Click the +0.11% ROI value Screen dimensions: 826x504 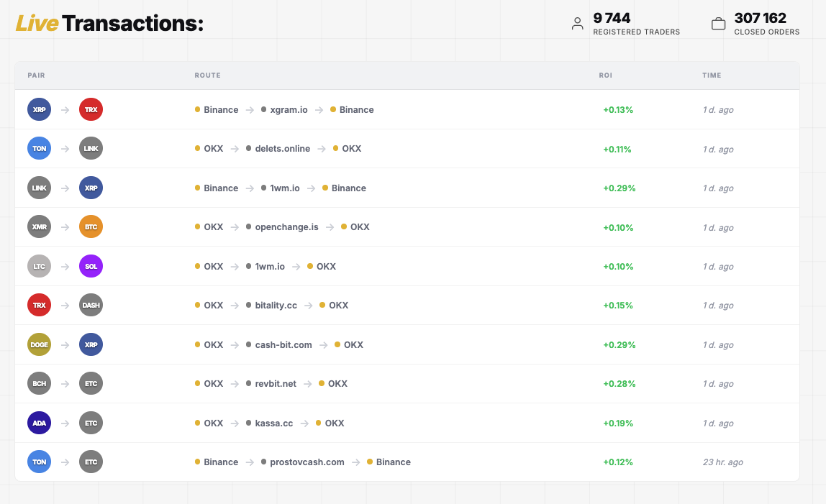tap(617, 149)
